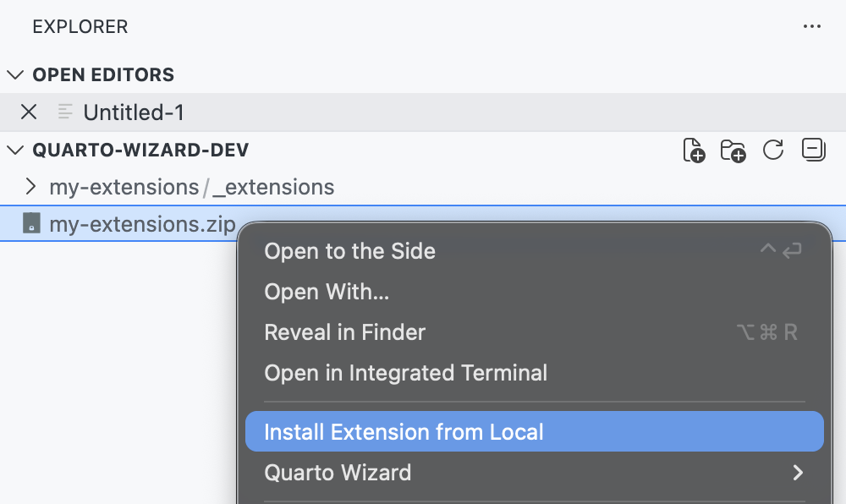The image size is (846, 504).
Task: Select the Untitled-1 editor entry
Action: pos(135,112)
